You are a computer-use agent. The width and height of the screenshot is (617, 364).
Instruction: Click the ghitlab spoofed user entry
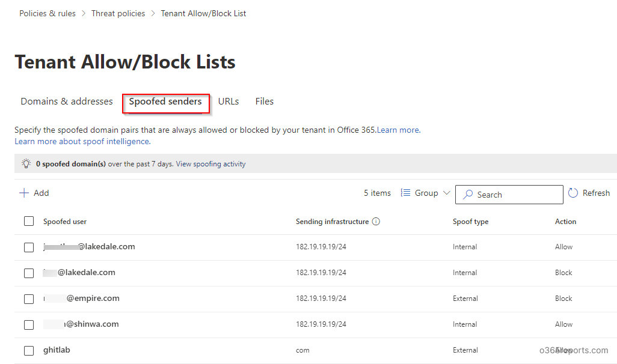pyautogui.click(x=57, y=350)
